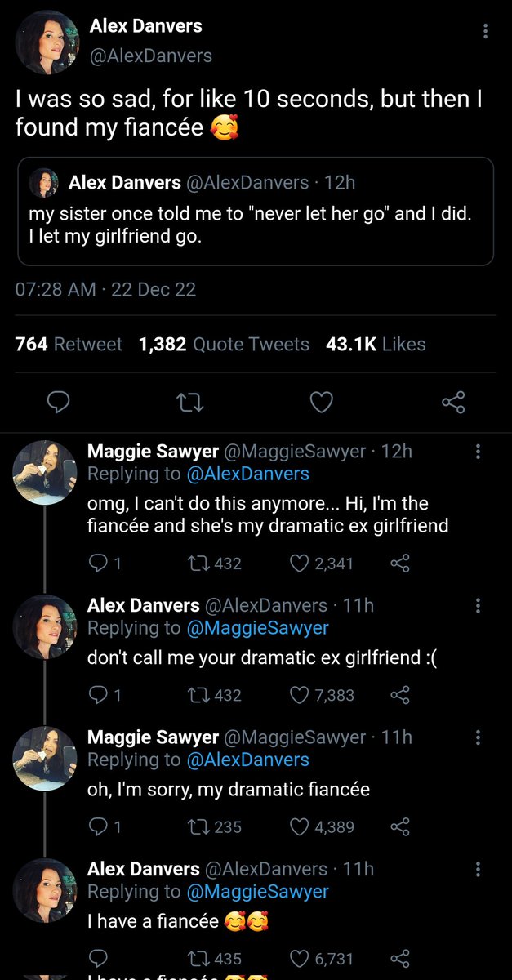512x980 pixels.
Task: Open @MaggieSawyer mention in second reply
Action: point(258,628)
